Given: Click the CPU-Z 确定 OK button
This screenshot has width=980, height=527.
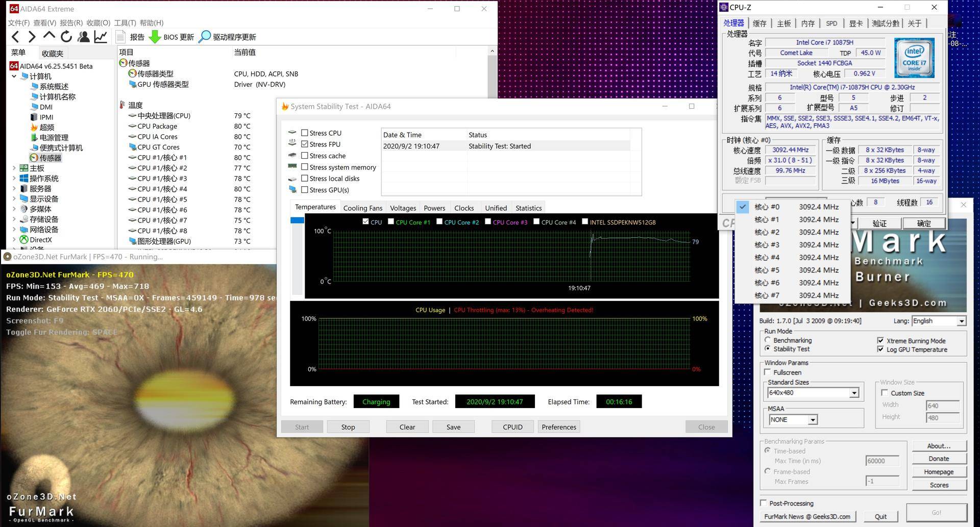Looking at the screenshot, I should (x=924, y=223).
